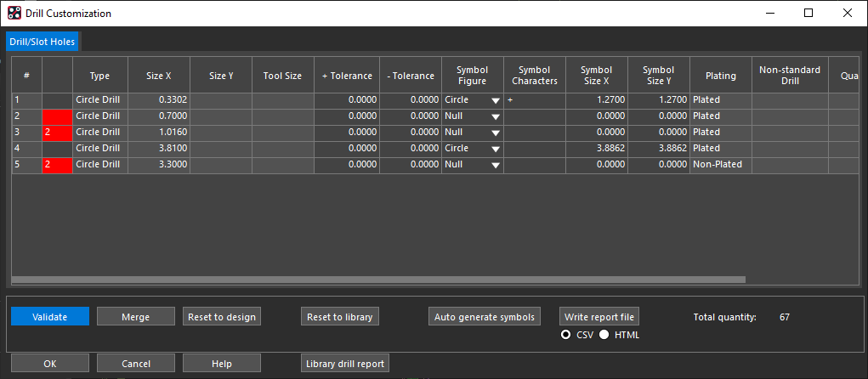868x379 pixels.
Task: Select the Size X cell 3.3000
Action: click(x=159, y=165)
